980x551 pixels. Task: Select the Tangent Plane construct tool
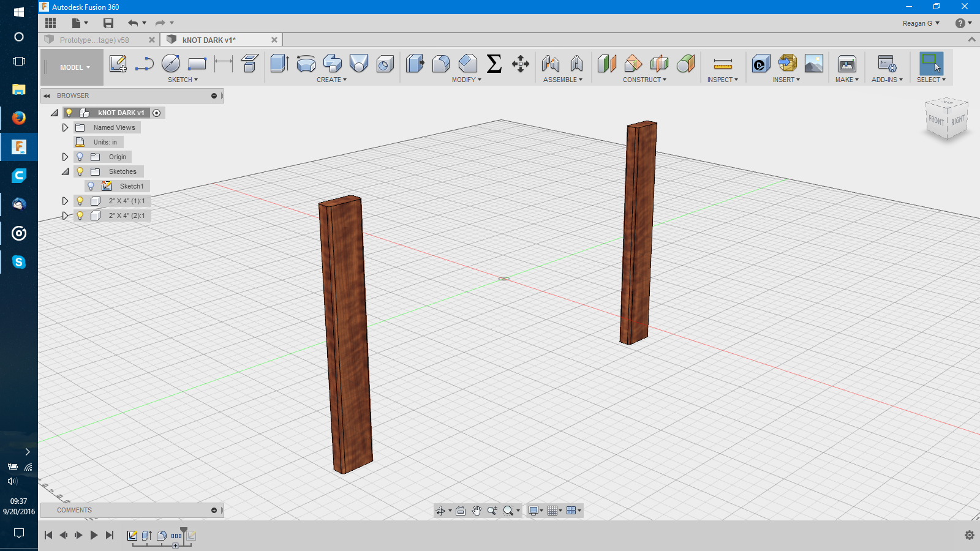click(685, 64)
